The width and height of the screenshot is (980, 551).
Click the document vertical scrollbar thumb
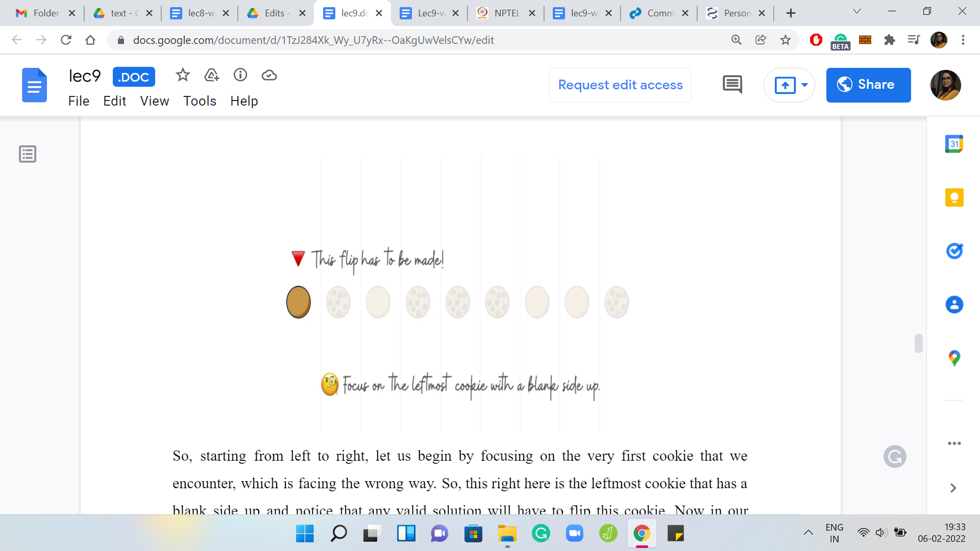pos(918,343)
